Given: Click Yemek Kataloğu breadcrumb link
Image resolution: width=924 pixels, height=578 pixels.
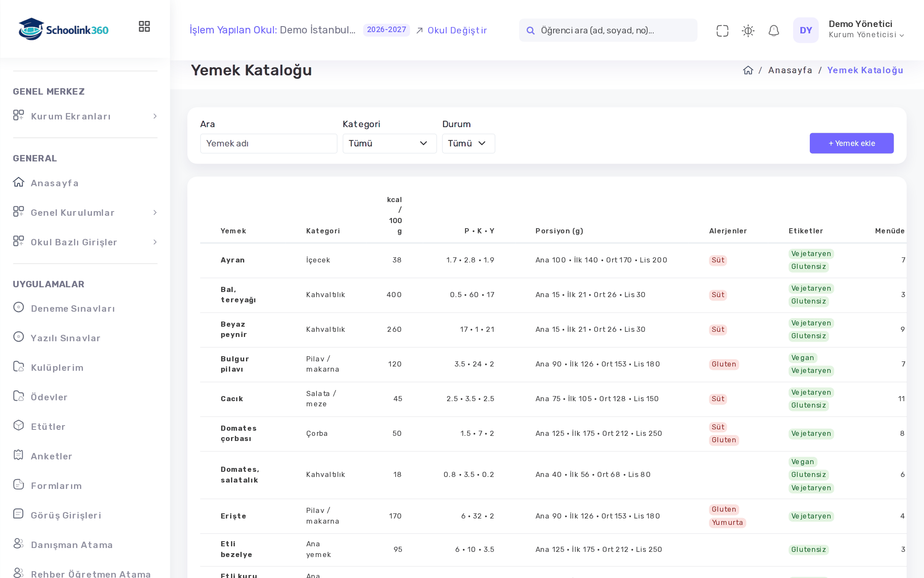Looking at the screenshot, I should [x=865, y=70].
